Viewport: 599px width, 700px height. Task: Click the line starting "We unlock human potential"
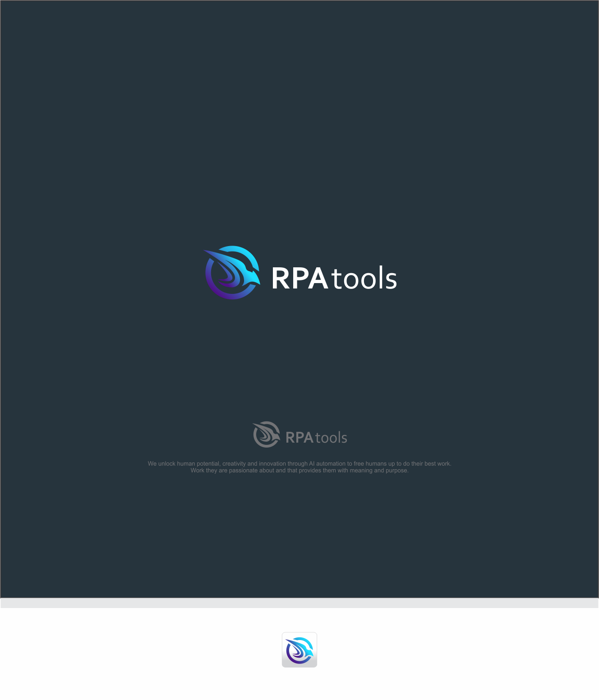coord(299,463)
